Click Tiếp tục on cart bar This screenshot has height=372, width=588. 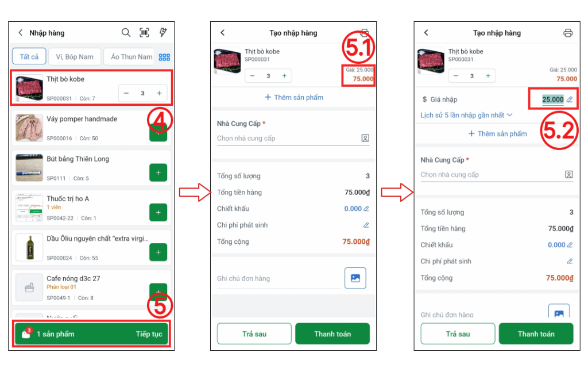click(149, 334)
